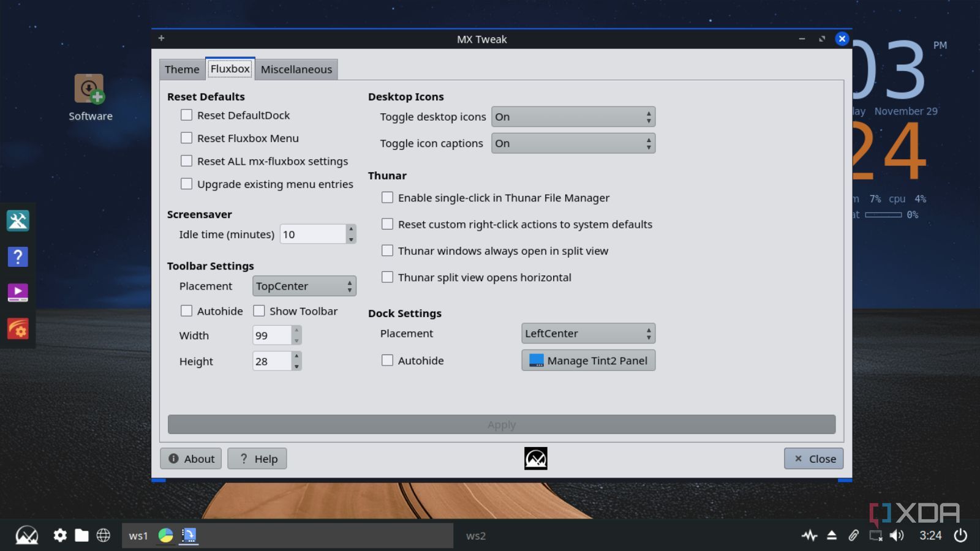Check Thunar split view opens horizontal

point(388,277)
